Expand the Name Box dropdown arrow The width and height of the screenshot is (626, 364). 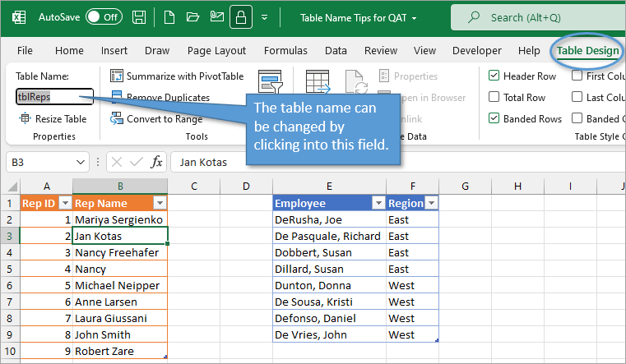81,163
